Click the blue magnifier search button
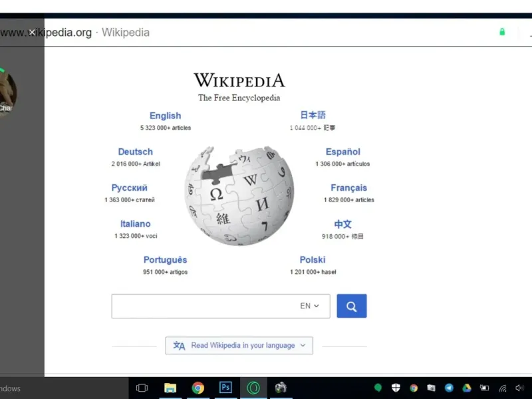532x399 pixels. 352,306
